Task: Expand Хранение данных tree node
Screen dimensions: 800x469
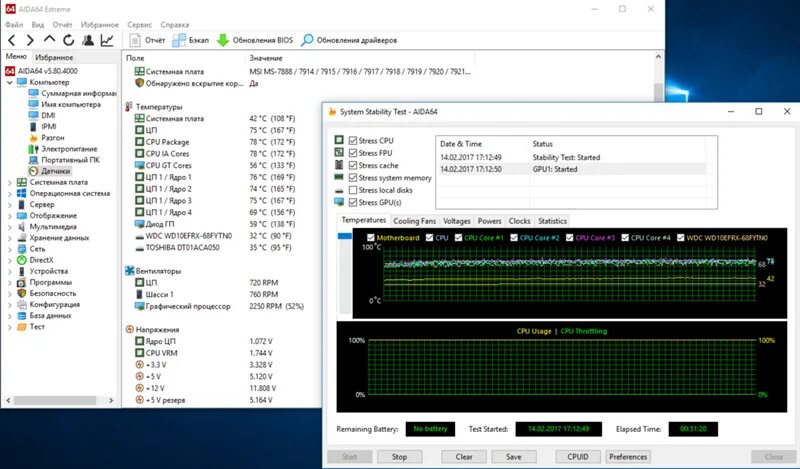Action: (10, 238)
